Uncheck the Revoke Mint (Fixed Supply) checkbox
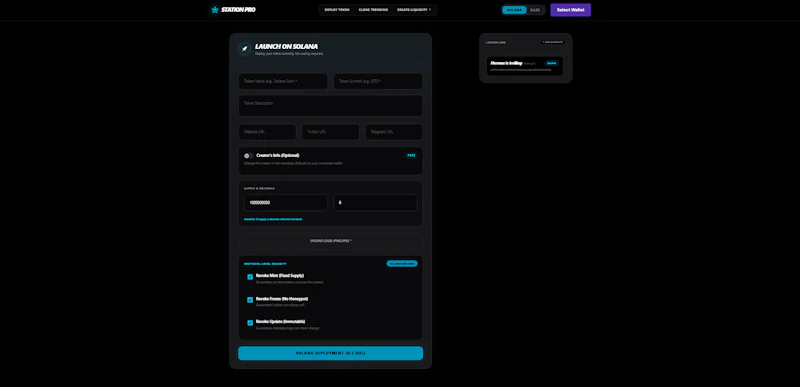The width and height of the screenshot is (800, 387). [x=250, y=277]
